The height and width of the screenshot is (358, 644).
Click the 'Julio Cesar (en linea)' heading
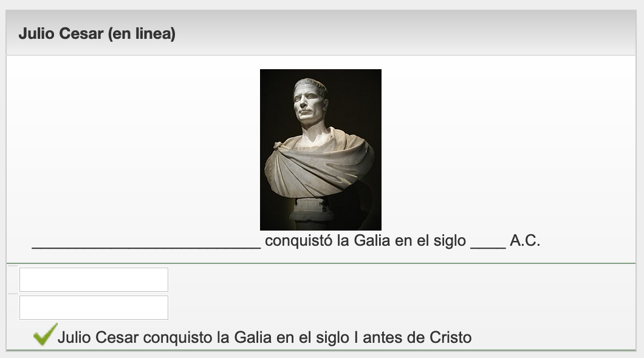(97, 34)
